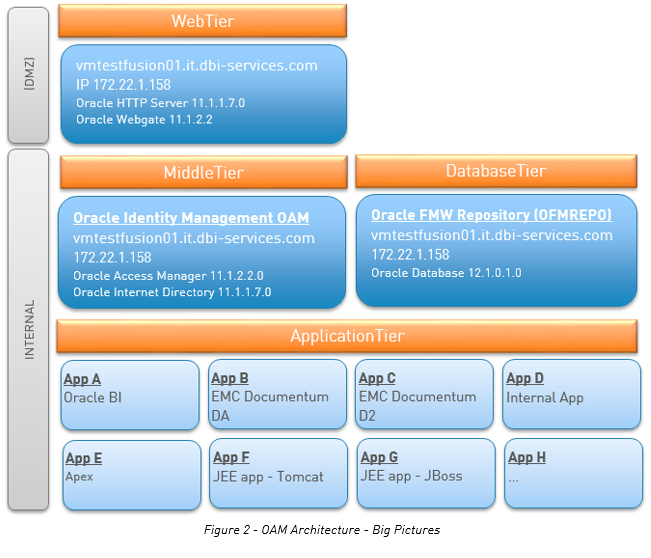This screenshot has width=651, height=558.
Task: Click the 'Oracle BI' text
Action: pyautogui.click(x=93, y=398)
